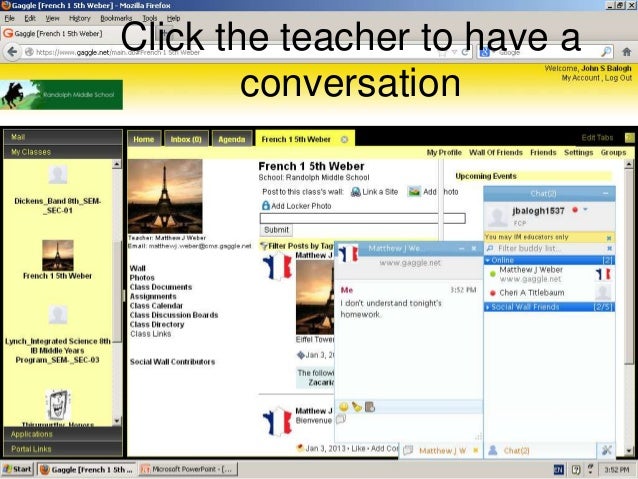
Task: Open the Firefox File menu
Action: (9, 18)
